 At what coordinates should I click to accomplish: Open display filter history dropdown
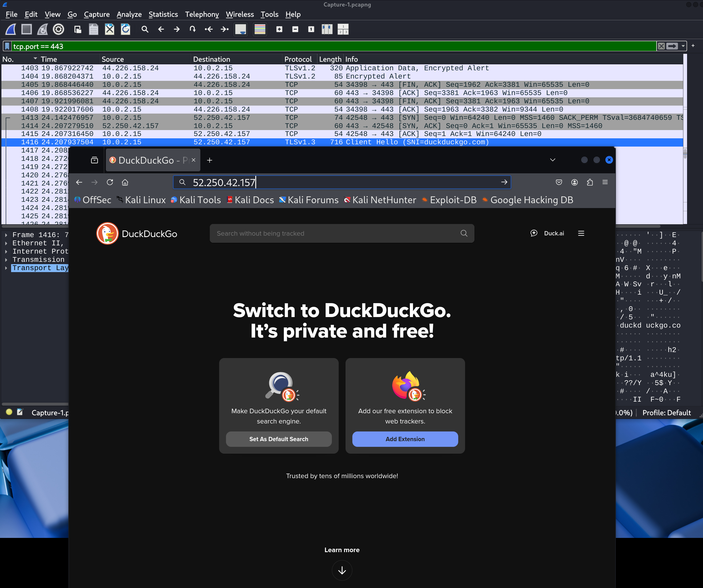683,46
